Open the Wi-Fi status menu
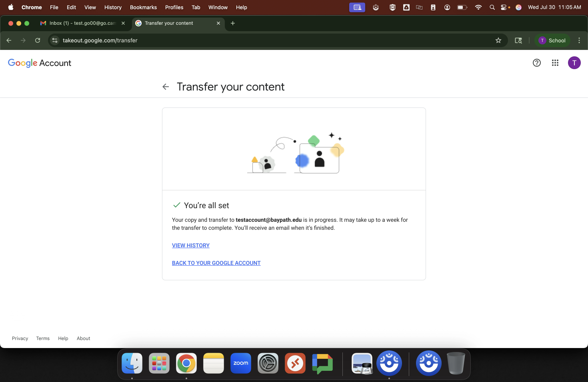Image resolution: width=588 pixels, height=382 pixels. tap(478, 7)
